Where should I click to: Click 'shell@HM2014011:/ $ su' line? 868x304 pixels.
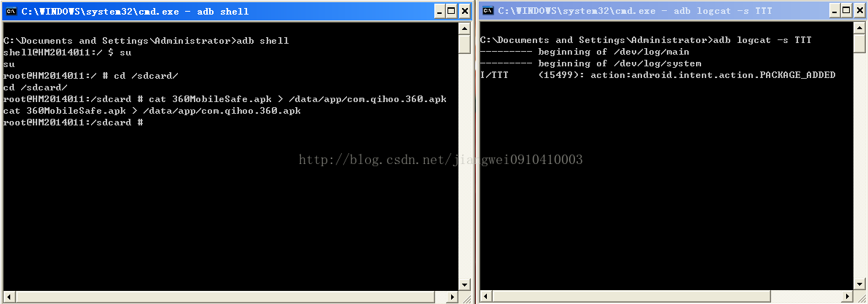point(67,52)
